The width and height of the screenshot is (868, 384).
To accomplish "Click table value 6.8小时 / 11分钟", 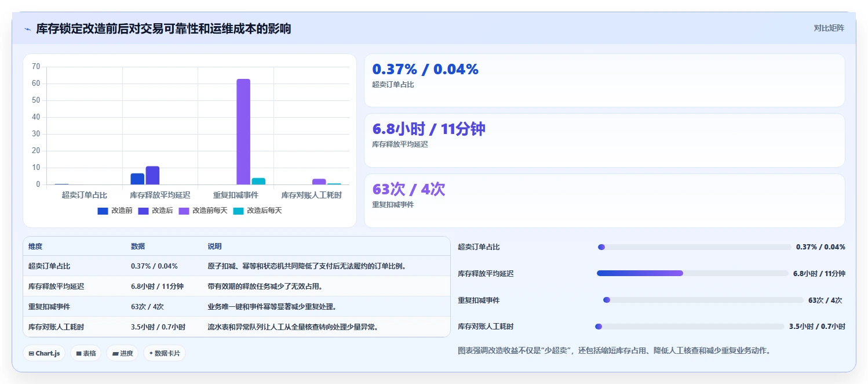I will [158, 287].
